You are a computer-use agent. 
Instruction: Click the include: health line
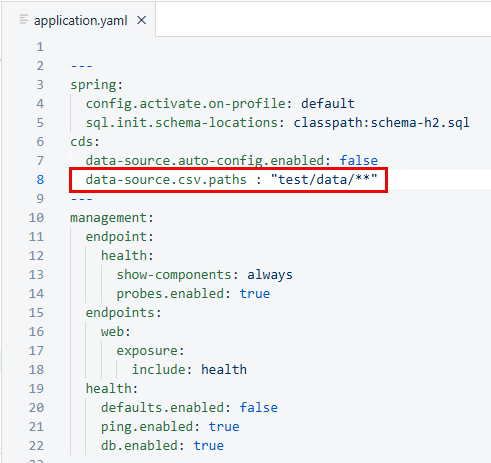coord(189,370)
